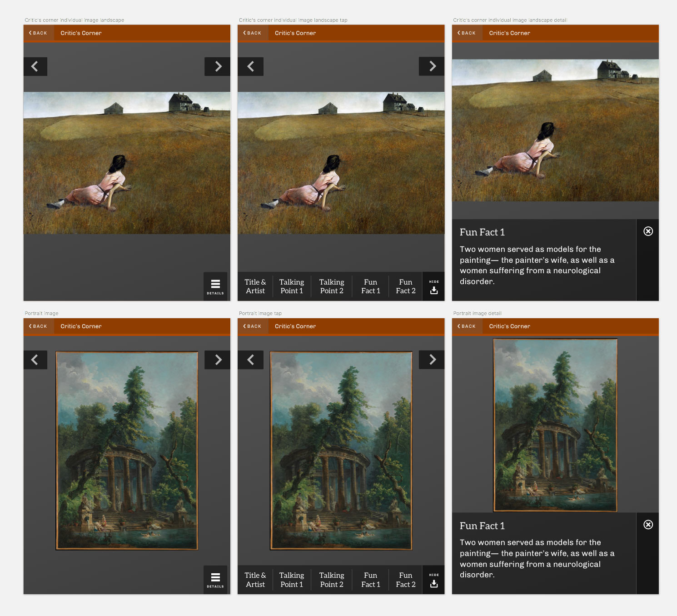Click Hide download icon in landscape tap screen
The image size is (677, 616).
(x=434, y=286)
